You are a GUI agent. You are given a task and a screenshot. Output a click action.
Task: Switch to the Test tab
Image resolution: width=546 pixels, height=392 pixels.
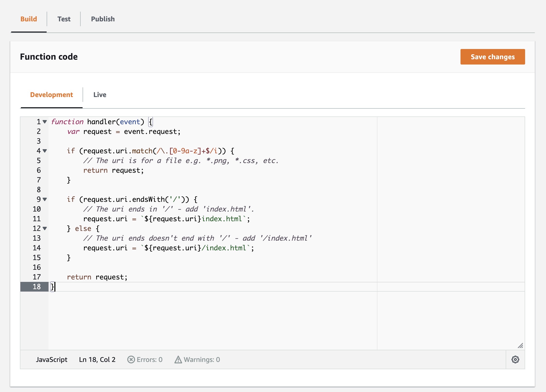click(x=64, y=19)
